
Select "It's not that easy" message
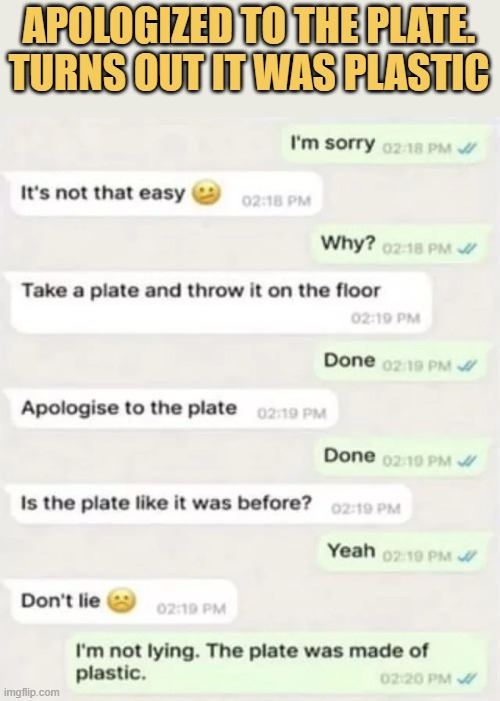point(165,194)
